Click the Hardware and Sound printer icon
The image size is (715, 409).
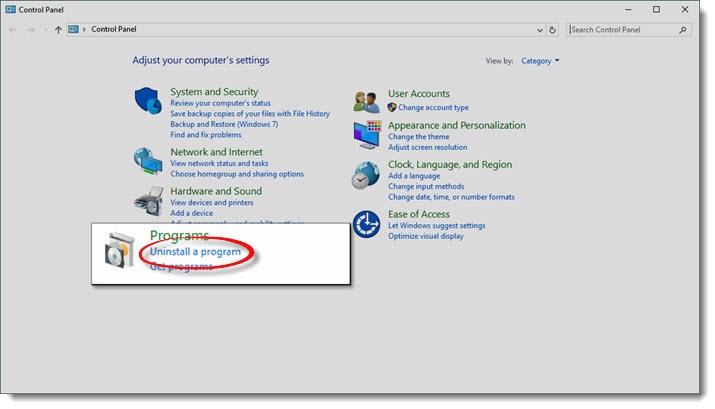coord(149,201)
